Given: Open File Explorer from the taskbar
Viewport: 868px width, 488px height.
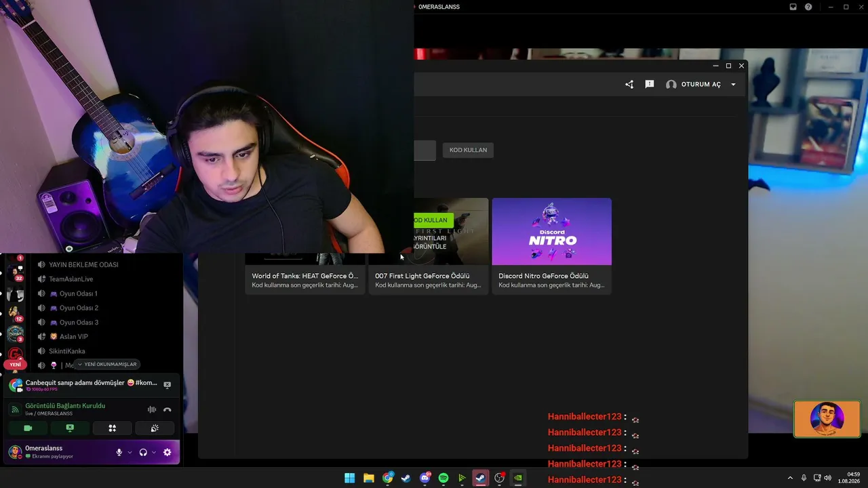Looking at the screenshot, I should click(368, 478).
